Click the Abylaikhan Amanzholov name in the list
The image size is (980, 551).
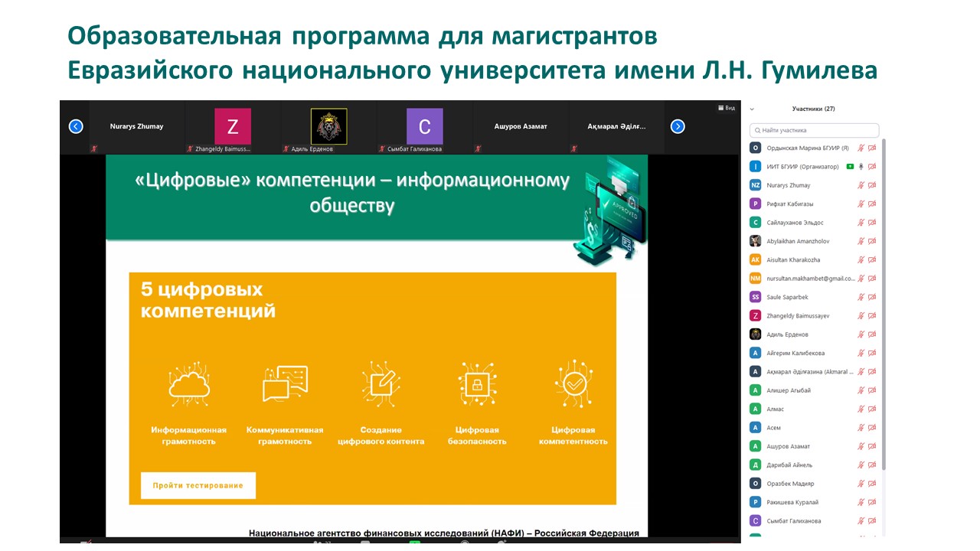(x=798, y=241)
